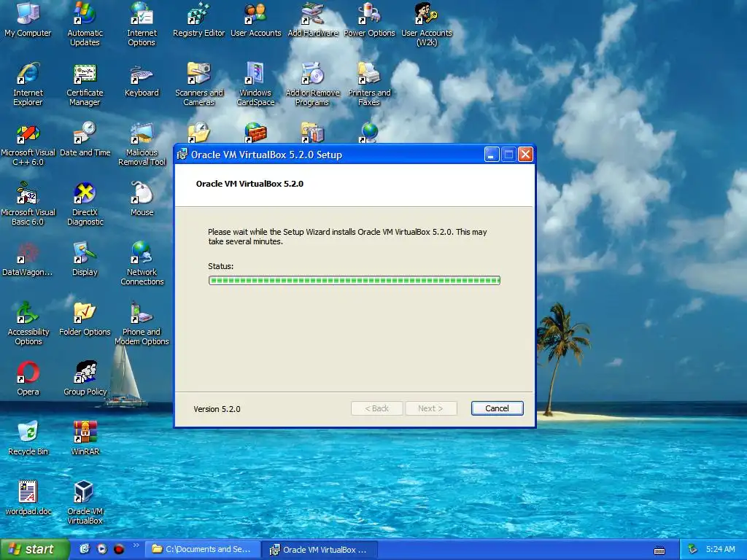Select the Microsoft Visual Basic 6.0 icon
The height and width of the screenshot is (560, 747).
[x=28, y=204]
